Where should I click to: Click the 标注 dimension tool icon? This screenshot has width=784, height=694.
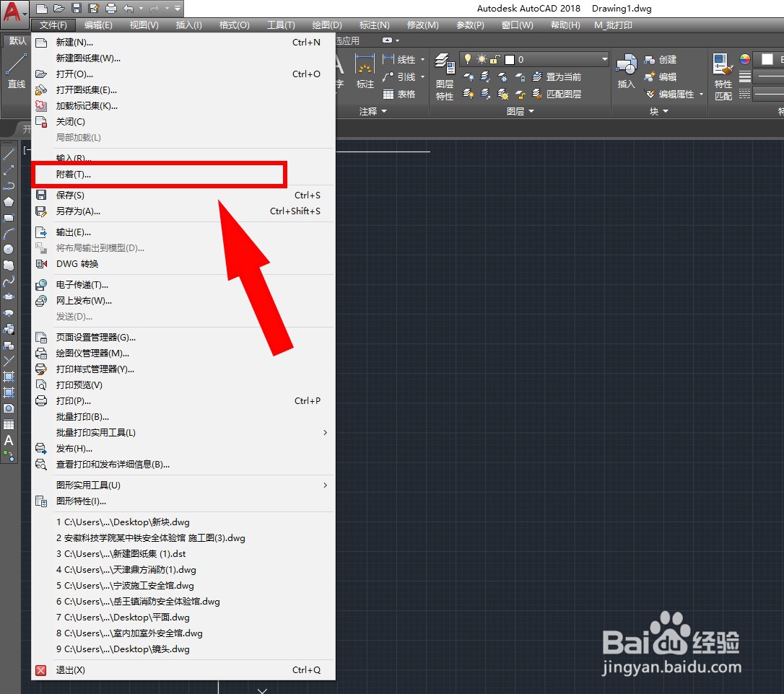point(365,72)
